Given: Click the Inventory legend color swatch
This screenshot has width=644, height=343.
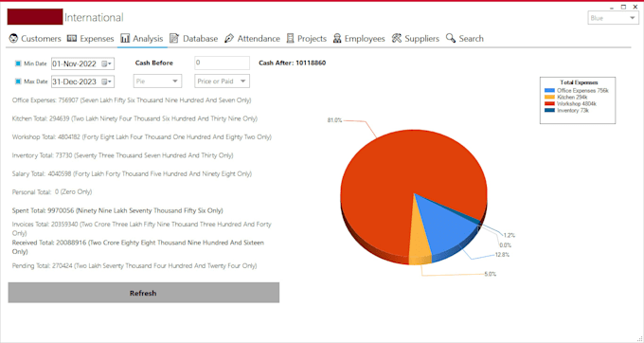Looking at the screenshot, I should click(549, 111).
